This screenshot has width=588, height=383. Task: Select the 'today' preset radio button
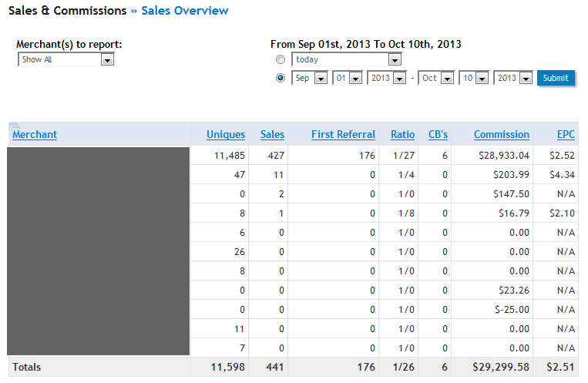pyautogui.click(x=281, y=59)
